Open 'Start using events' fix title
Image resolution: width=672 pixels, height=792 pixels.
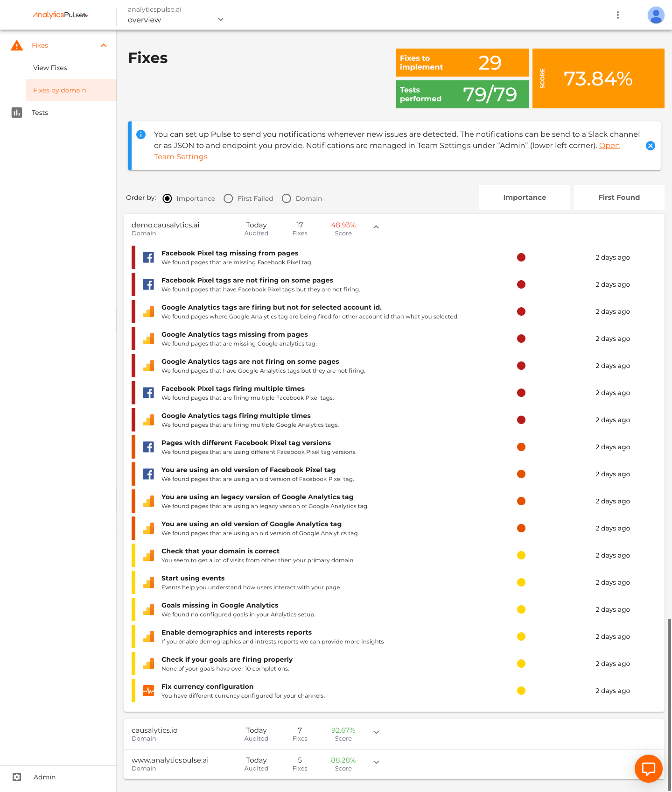pyautogui.click(x=193, y=578)
